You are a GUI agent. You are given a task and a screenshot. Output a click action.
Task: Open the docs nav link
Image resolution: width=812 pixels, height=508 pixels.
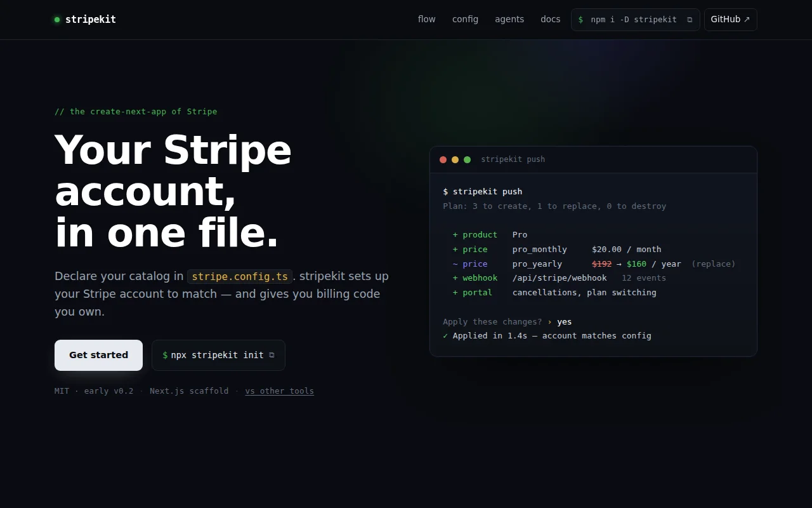point(551,19)
